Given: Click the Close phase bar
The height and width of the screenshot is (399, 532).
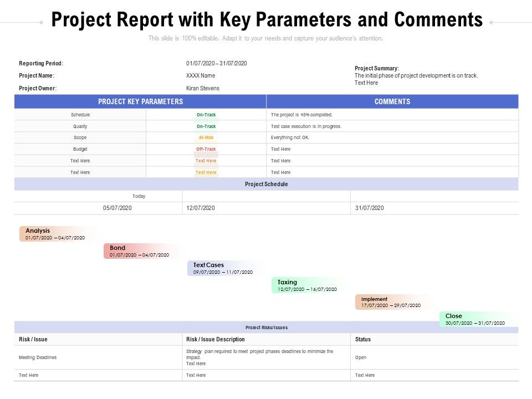Looking at the screenshot, I should 475,319.
